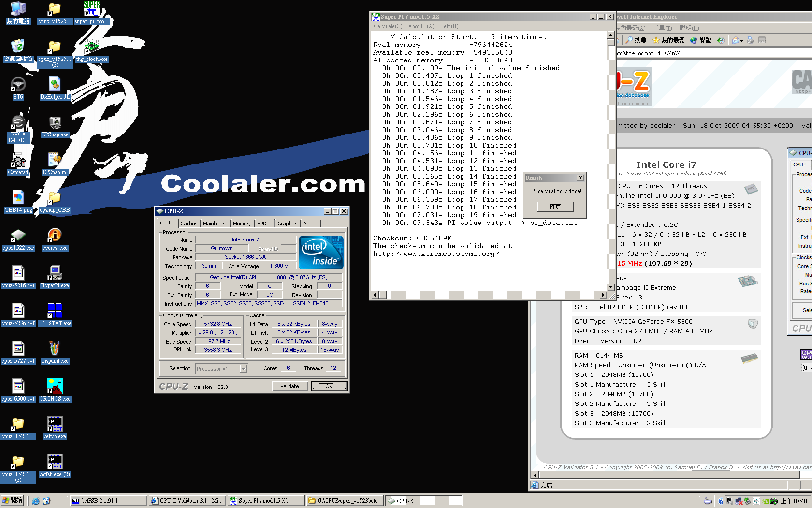The width and height of the screenshot is (812, 508).
Task: Click the IE favorites (我的最愛) toolbar button
Action: (x=668, y=40)
